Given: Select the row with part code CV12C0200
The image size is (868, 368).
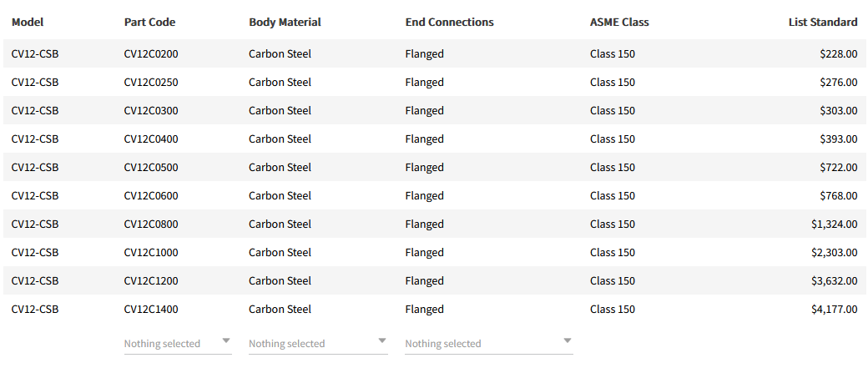Looking at the screenshot, I should coord(151,54).
